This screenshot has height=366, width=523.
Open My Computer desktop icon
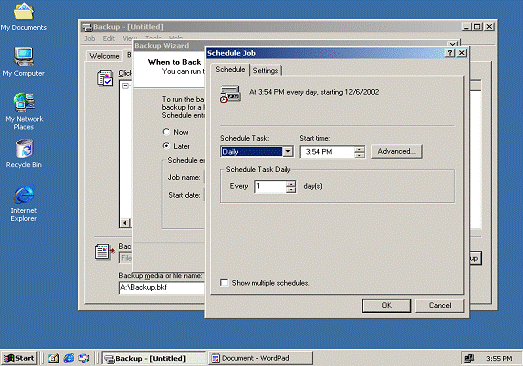(x=24, y=62)
